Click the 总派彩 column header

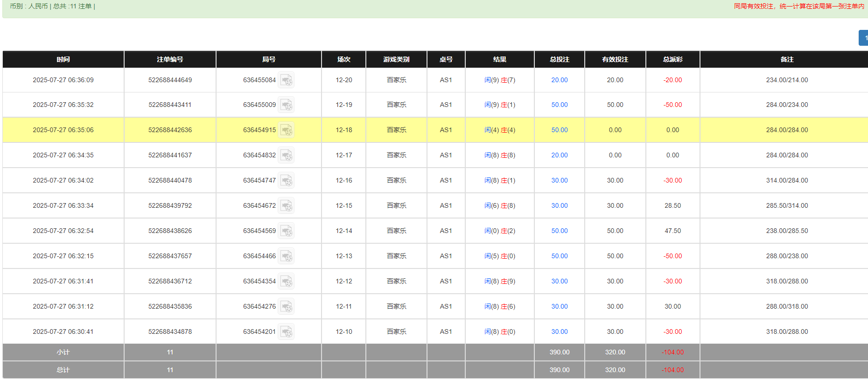(x=672, y=59)
